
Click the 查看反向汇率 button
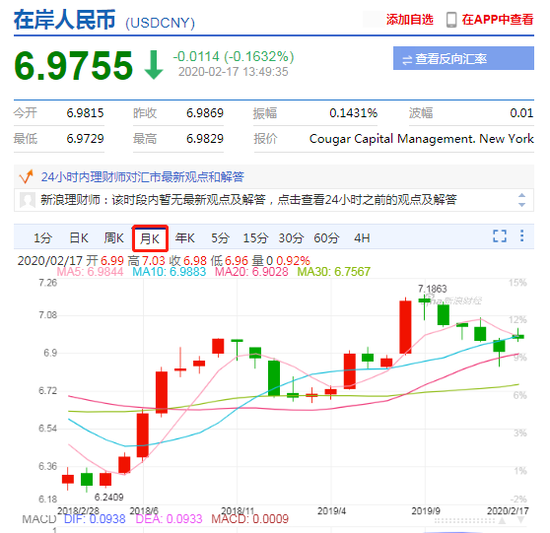pos(463,58)
